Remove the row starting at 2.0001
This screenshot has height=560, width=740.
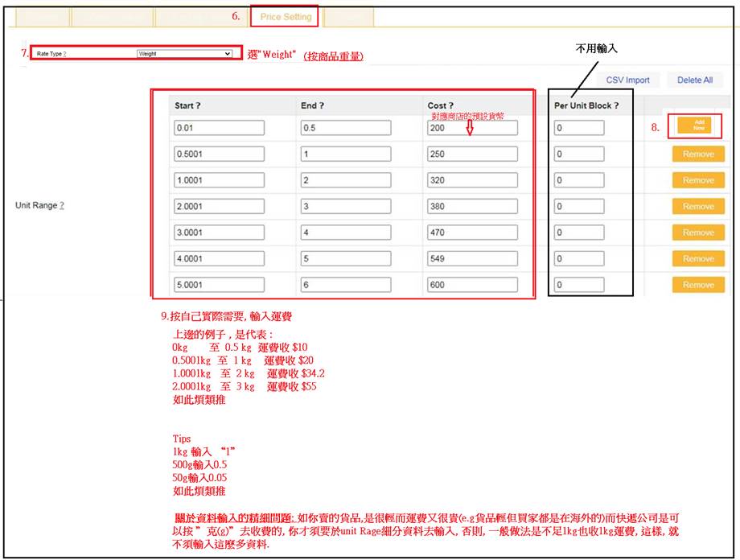point(697,207)
